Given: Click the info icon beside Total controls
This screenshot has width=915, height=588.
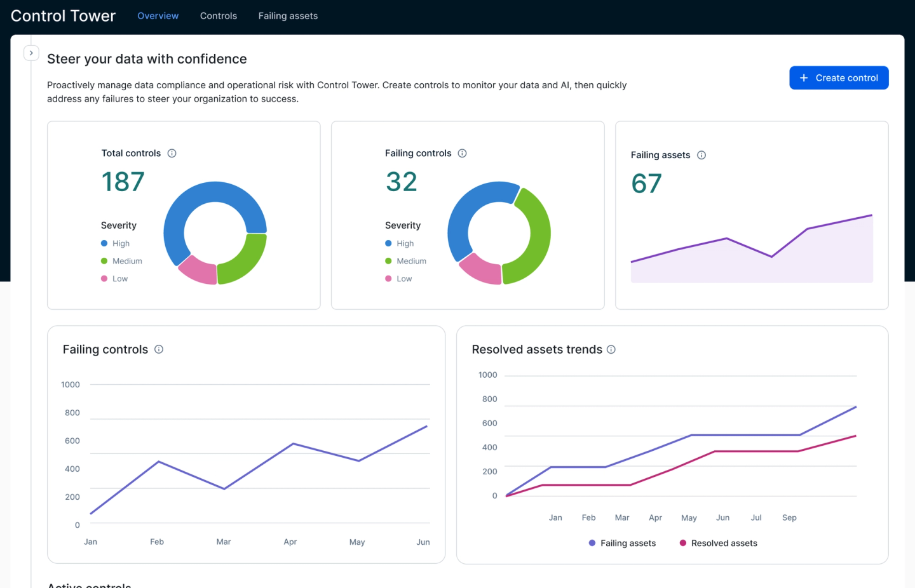Looking at the screenshot, I should tap(172, 153).
